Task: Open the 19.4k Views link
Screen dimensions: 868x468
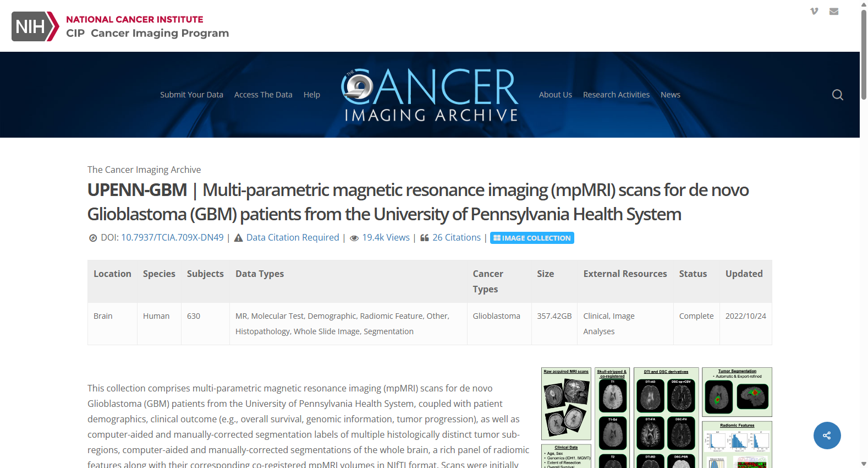Action: (386, 237)
